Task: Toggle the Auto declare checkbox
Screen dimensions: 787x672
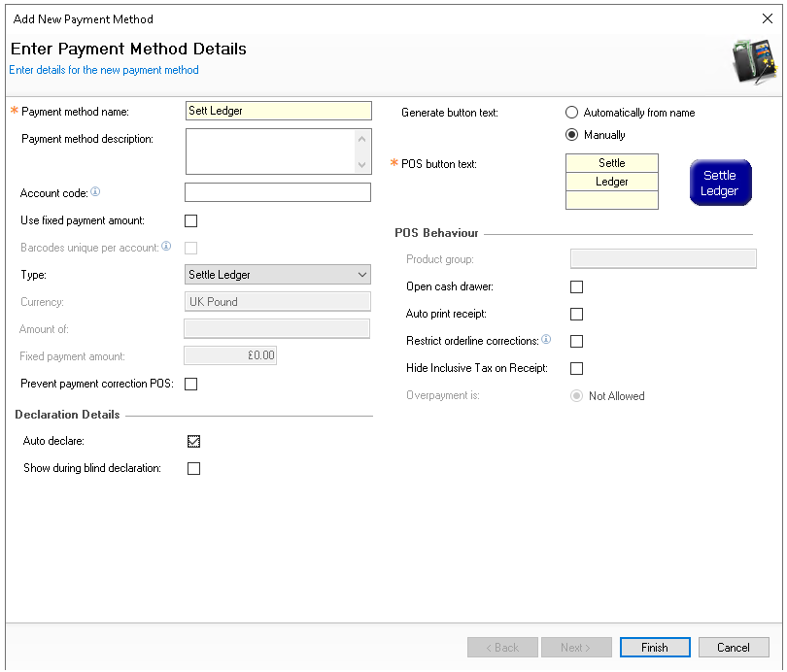Action: tap(194, 441)
